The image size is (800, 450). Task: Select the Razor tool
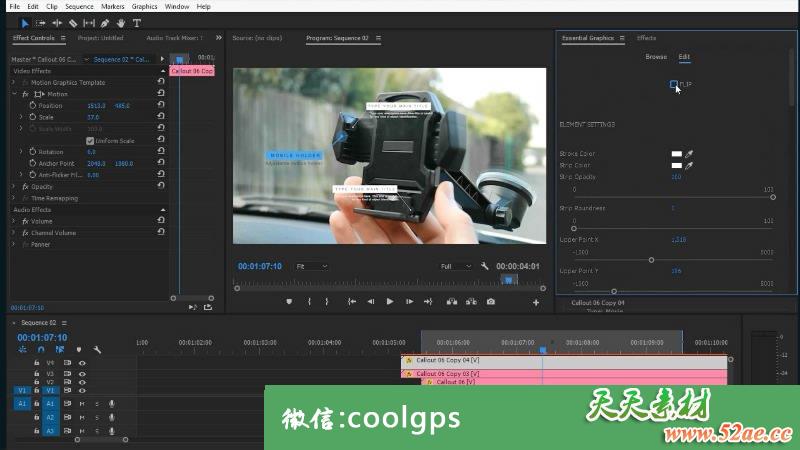point(73,23)
